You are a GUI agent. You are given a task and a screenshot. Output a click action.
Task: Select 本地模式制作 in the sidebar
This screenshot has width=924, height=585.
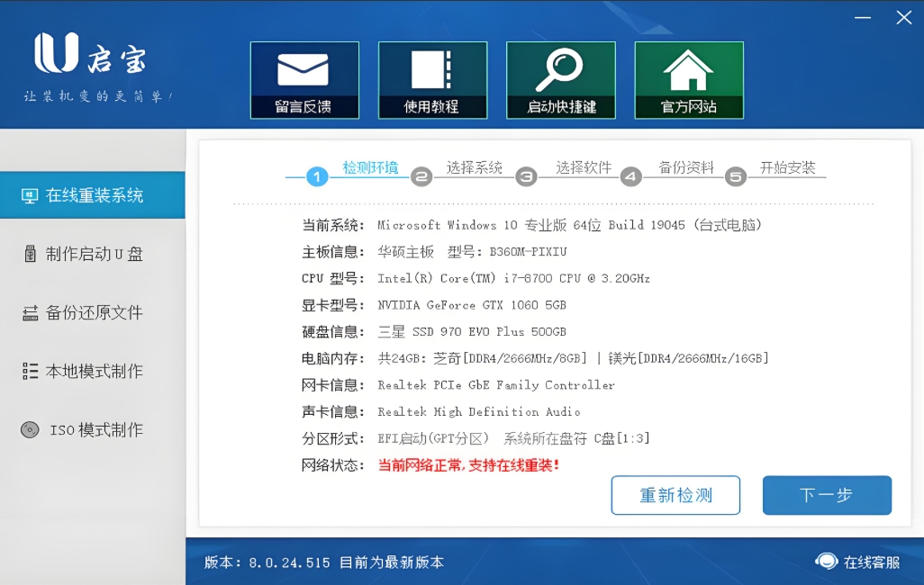point(93,371)
